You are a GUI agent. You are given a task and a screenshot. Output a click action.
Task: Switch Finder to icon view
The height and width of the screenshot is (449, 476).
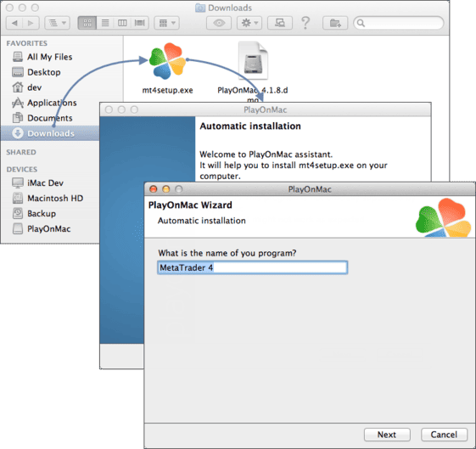click(87, 23)
